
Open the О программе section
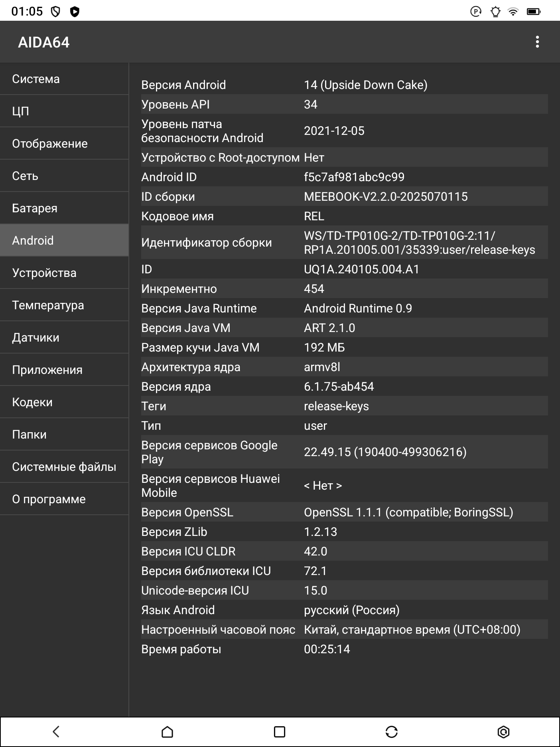point(64,499)
